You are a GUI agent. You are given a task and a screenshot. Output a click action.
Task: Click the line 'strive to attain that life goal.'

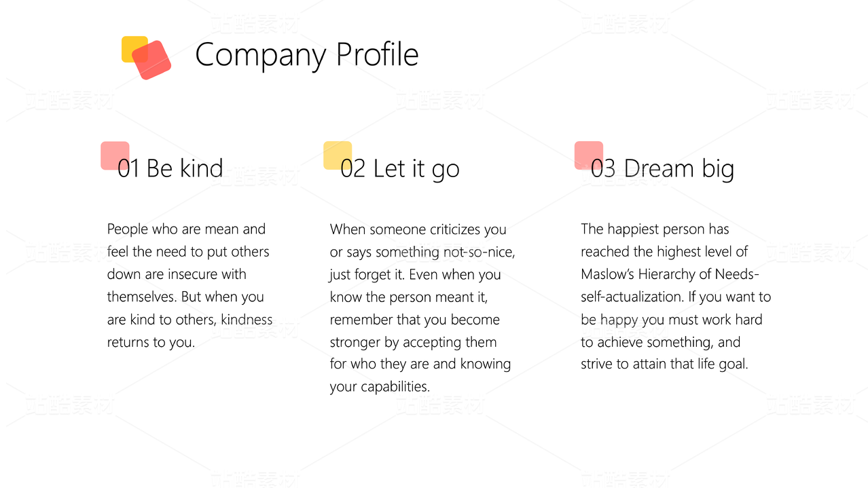[x=664, y=364]
